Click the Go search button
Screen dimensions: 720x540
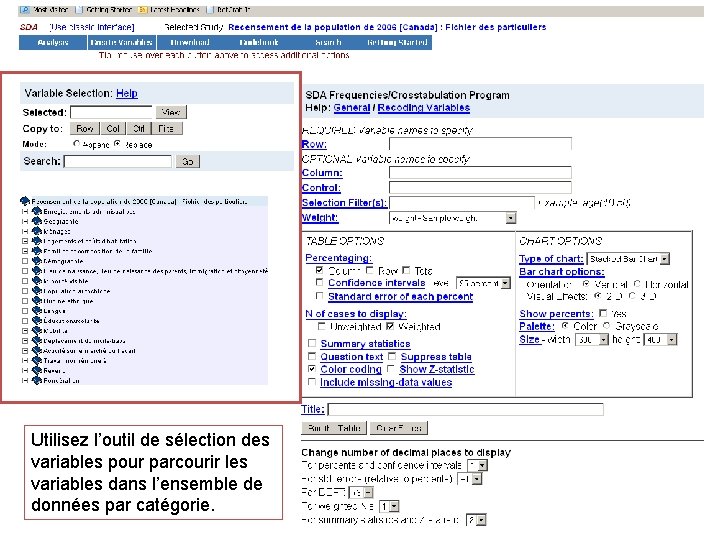click(188, 162)
